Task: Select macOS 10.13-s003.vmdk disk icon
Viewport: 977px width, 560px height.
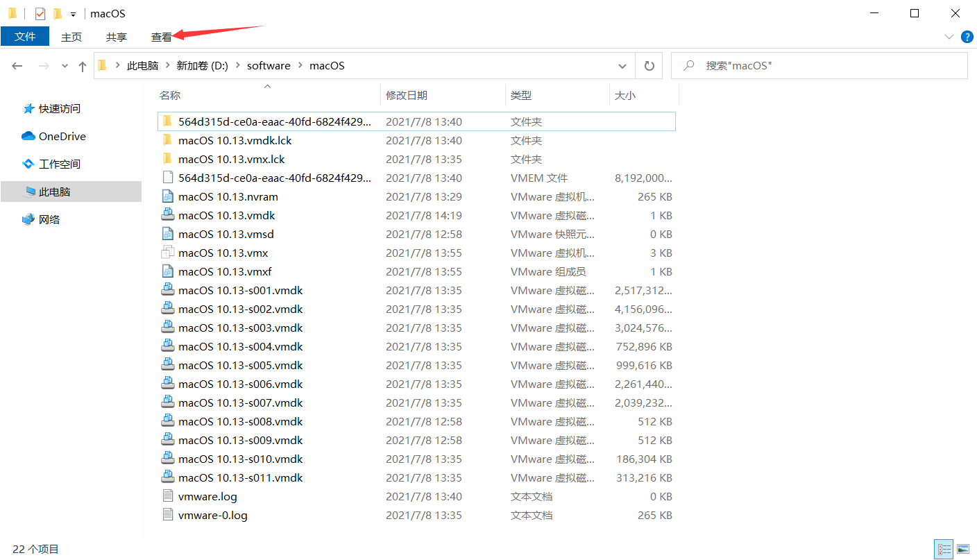Action: 167,328
